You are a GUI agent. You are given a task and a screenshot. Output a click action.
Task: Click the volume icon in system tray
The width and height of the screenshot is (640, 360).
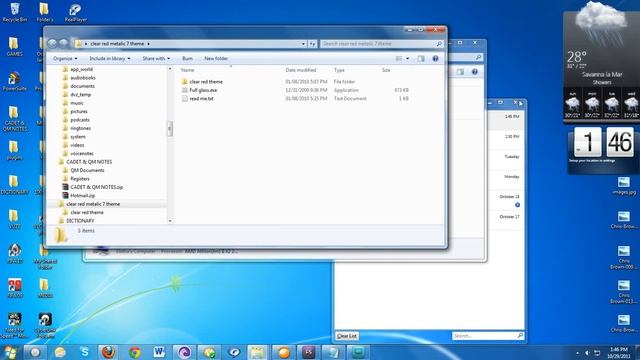tap(587, 353)
